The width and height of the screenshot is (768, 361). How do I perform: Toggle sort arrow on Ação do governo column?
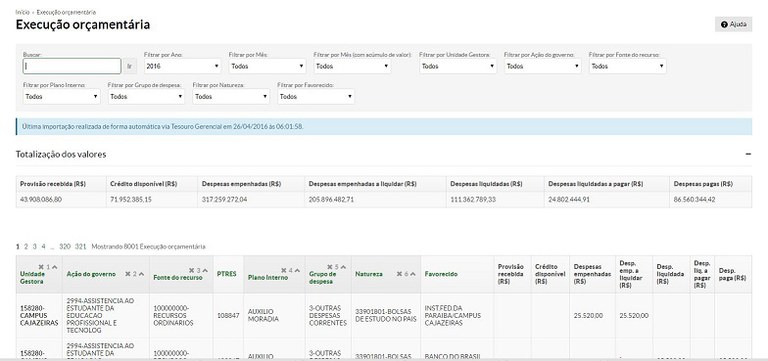click(141, 274)
